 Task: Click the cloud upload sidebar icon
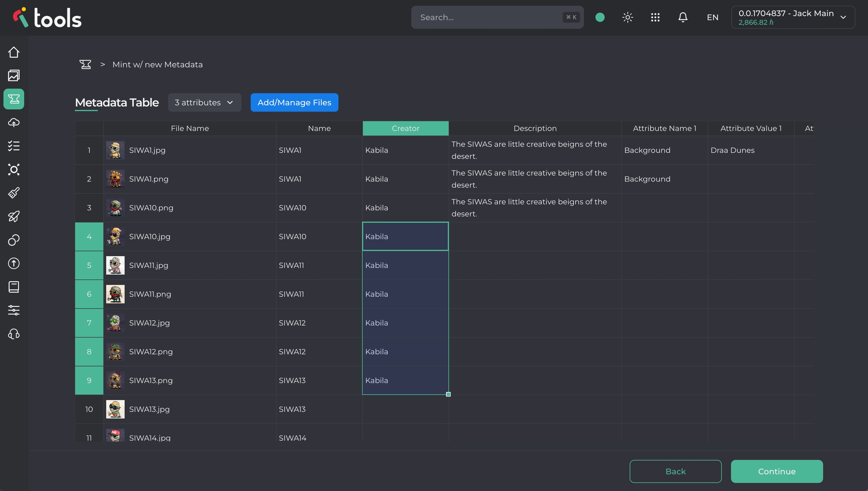(x=14, y=122)
